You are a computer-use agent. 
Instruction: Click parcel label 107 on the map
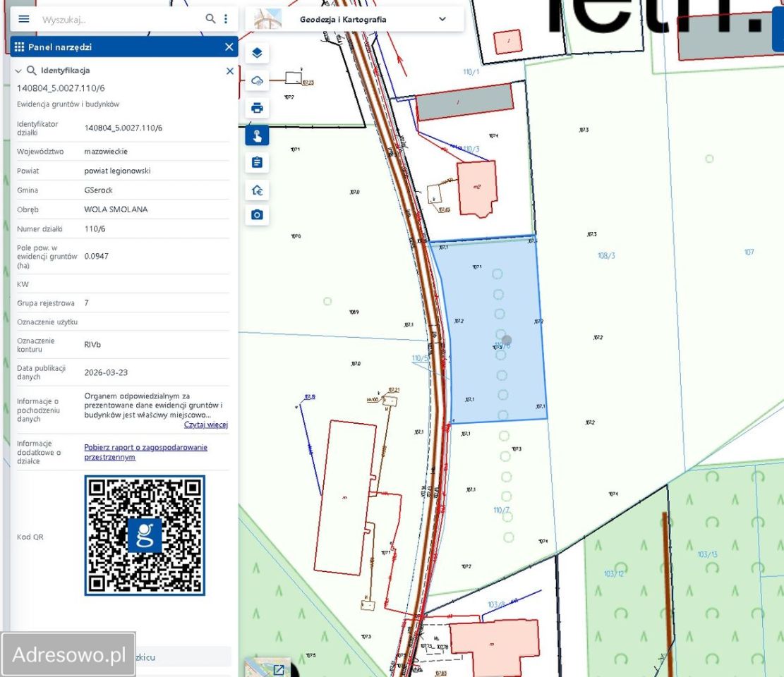click(x=749, y=252)
